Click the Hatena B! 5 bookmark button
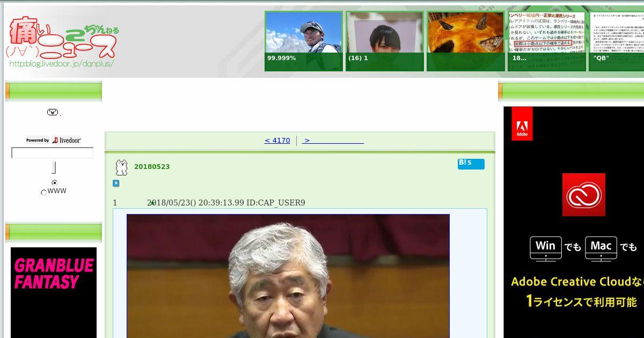This screenshot has width=644, height=338. point(471,164)
